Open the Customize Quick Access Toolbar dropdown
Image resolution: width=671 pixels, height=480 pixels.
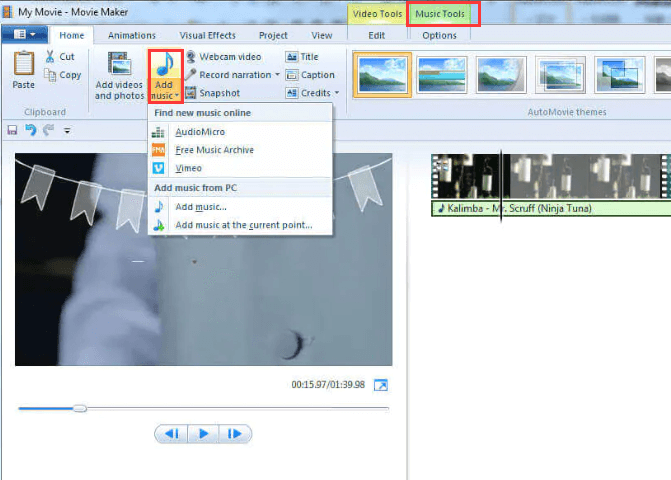click(67, 130)
